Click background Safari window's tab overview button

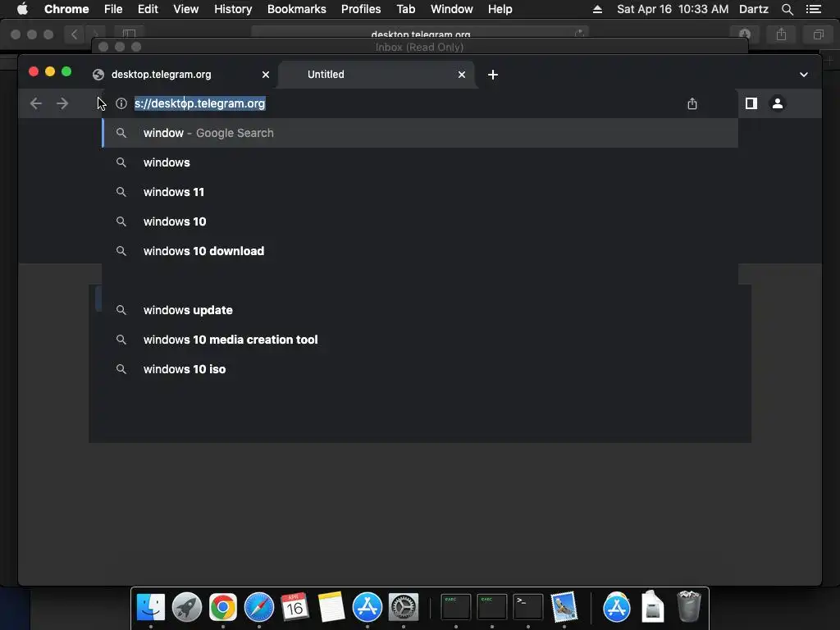pos(818,34)
